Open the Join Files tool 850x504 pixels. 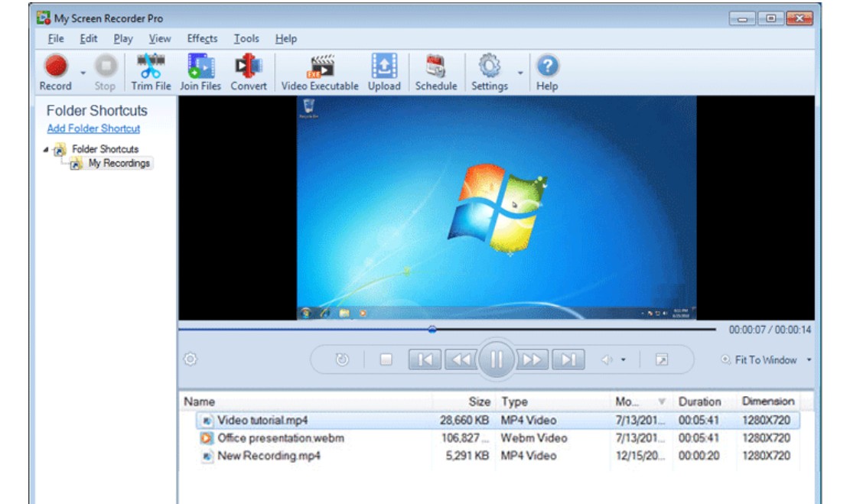[200, 73]
